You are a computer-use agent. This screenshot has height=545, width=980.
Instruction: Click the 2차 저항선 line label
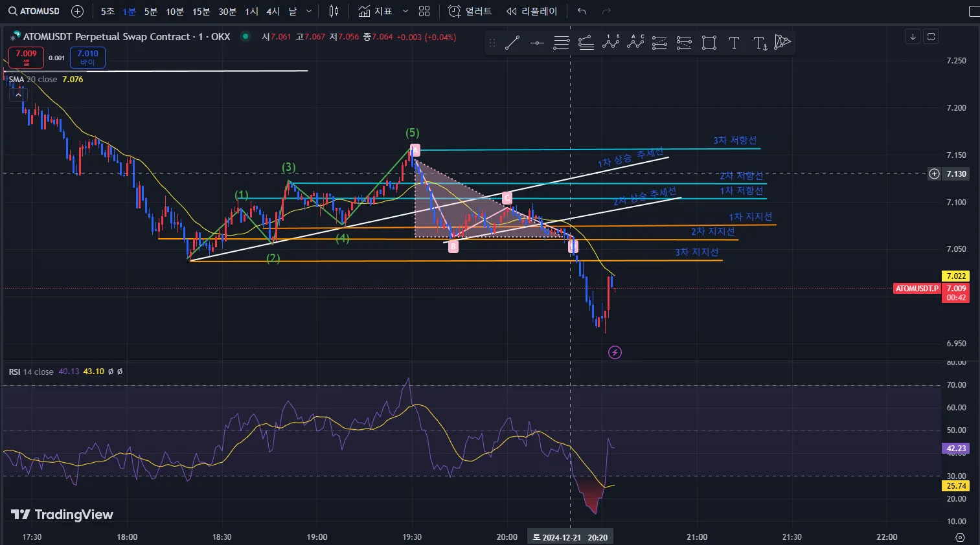tap(742, 176)
